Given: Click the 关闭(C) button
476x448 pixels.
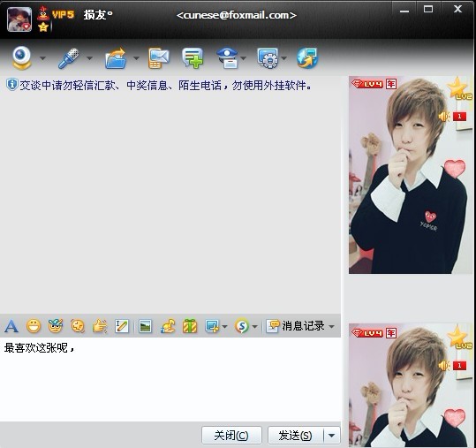Looking at the screenshot, I should click(231, 436).
